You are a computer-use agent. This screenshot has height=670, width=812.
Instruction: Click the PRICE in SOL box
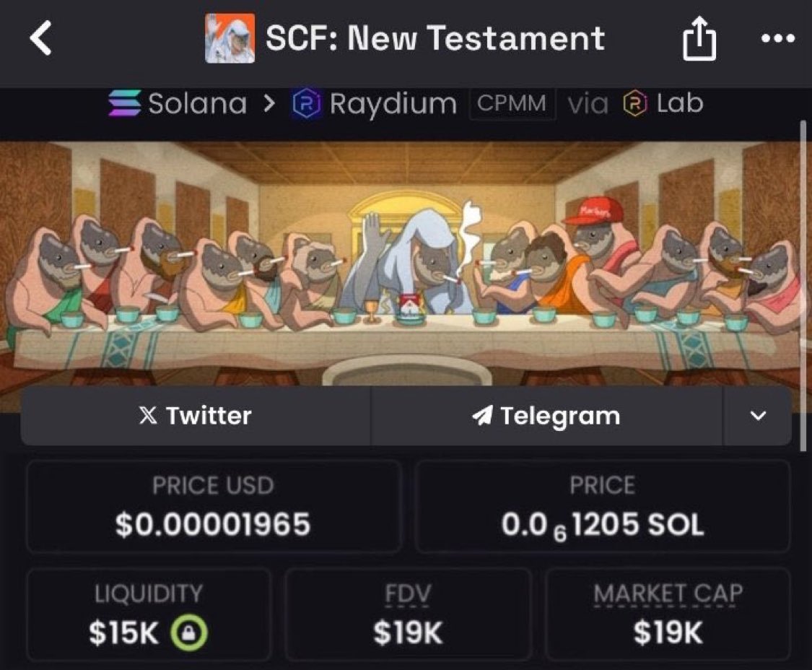pyautogui.click(x=602, y=506)
